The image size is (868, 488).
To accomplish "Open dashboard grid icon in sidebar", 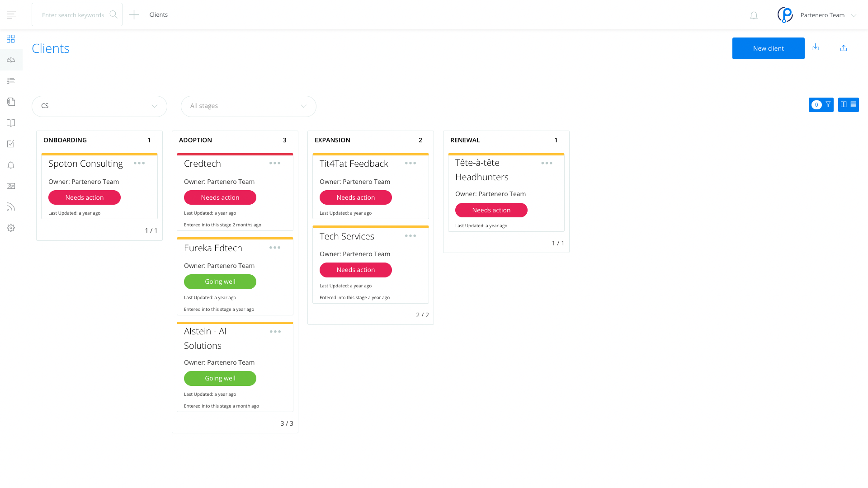I will 11,39.
